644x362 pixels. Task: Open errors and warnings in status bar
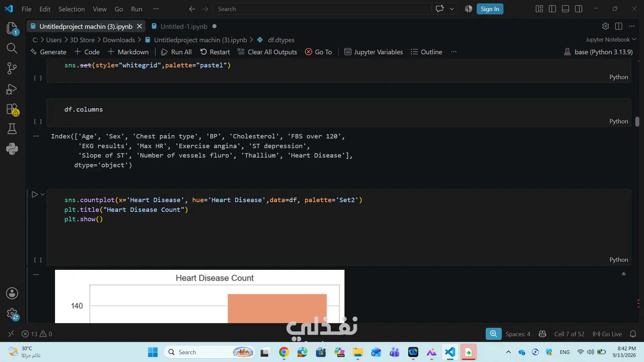(37, 334)
